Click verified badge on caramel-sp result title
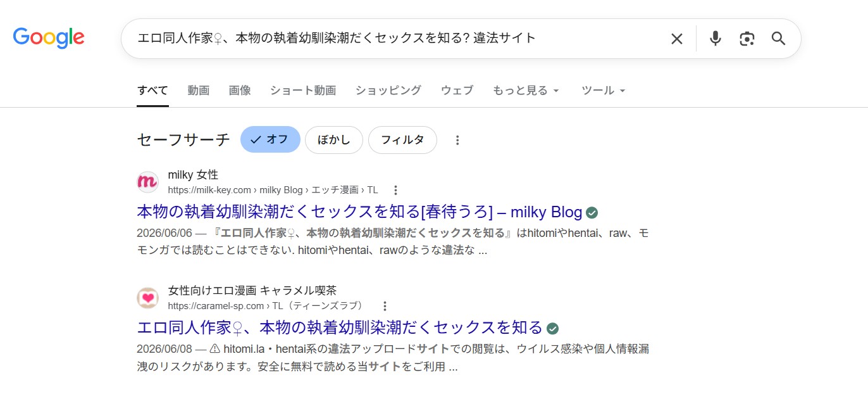This screenshot has width=868, height=394. pos(552,328)
